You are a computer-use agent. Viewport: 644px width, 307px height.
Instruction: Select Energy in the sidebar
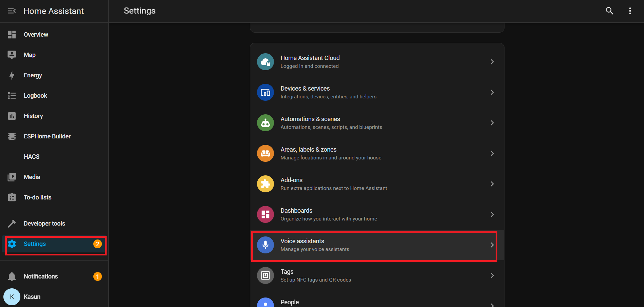point(54,75)
